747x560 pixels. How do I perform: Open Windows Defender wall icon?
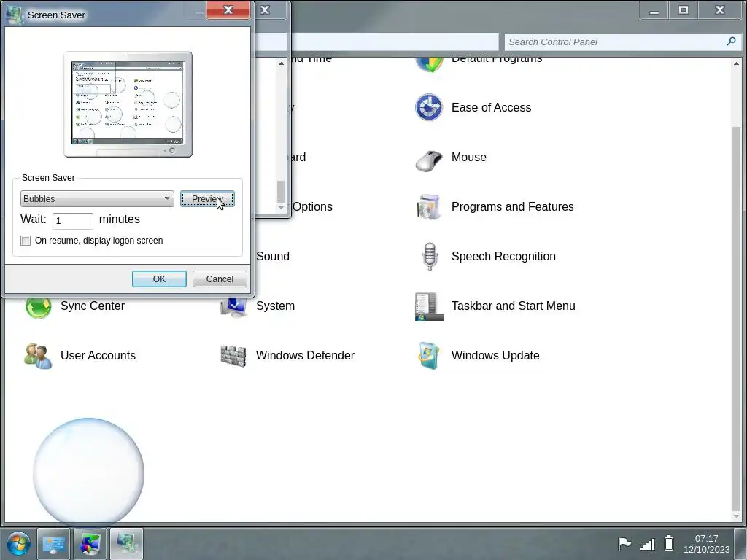click(x=233, y=356)
